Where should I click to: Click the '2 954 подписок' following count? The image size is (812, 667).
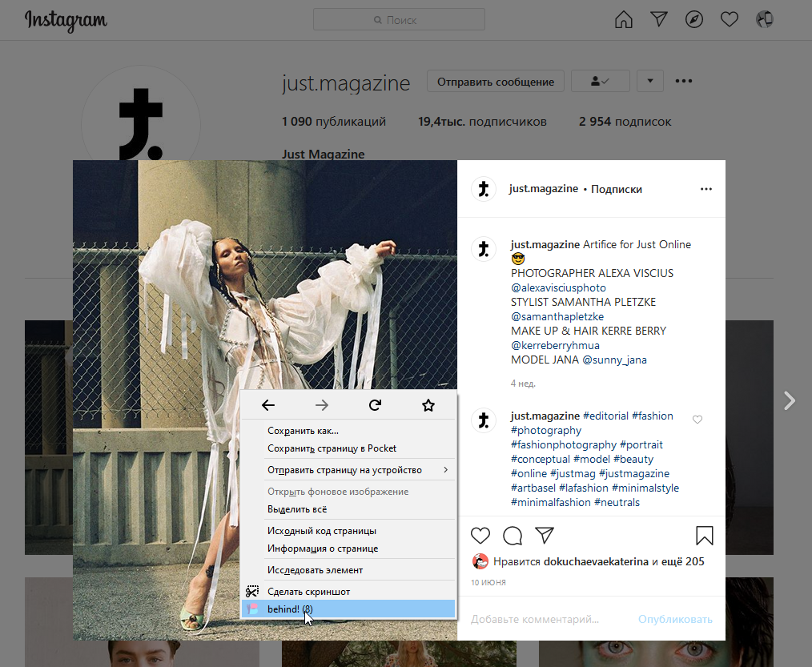(x=625, y=122)
